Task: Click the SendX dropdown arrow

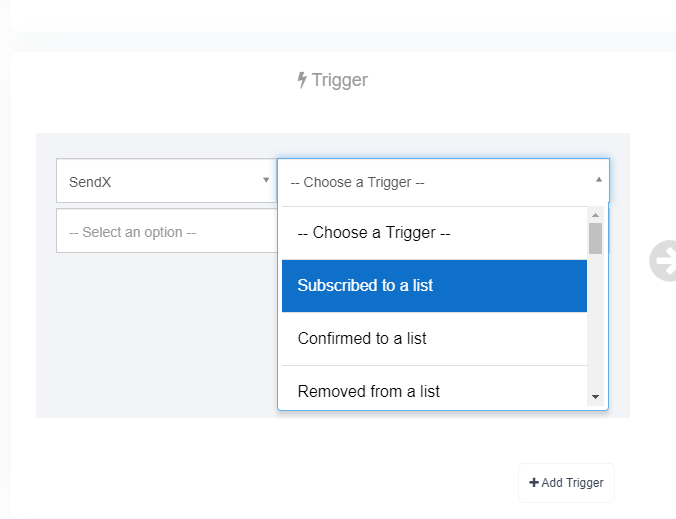Action: (266, 180)
